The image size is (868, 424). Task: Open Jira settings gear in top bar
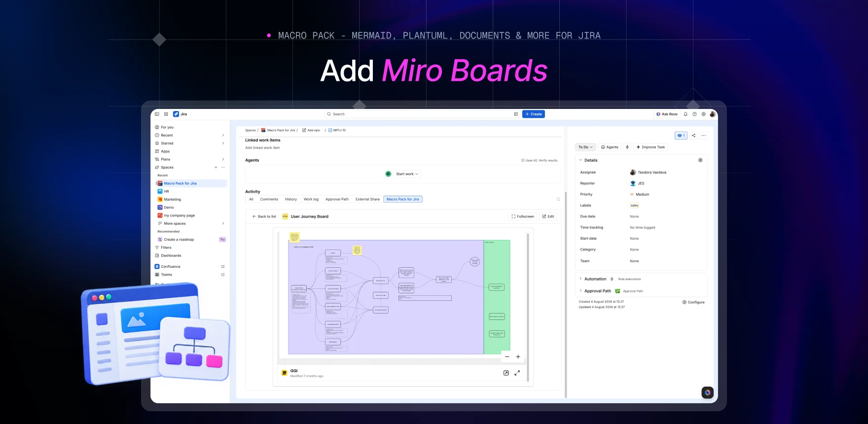704,114
